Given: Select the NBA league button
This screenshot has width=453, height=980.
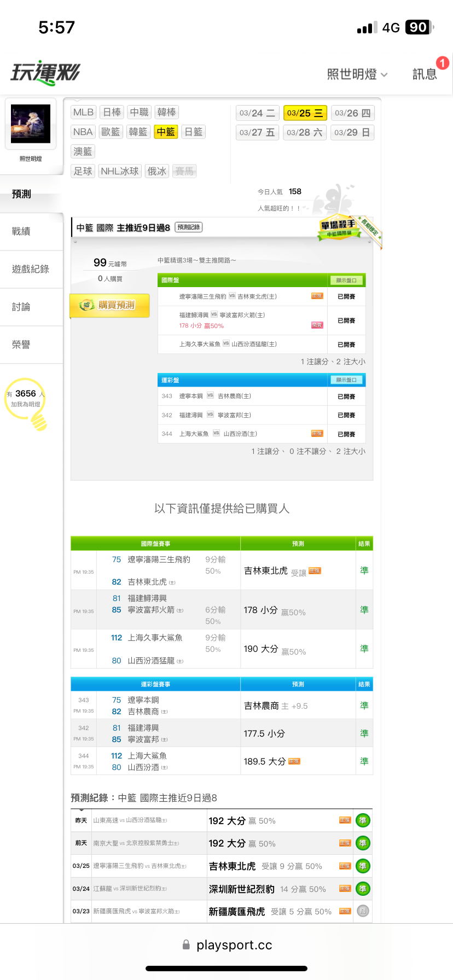Looking at the screenshot, I should pyautogui.click(x=83, y=132).
